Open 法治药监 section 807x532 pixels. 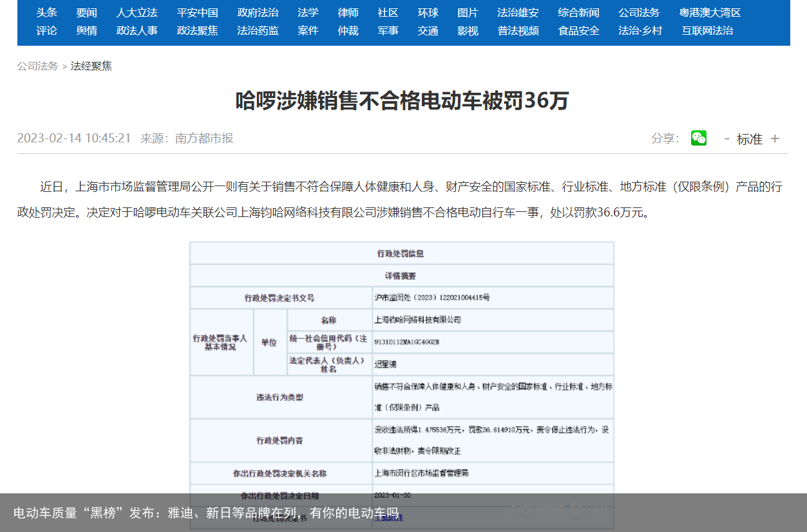pos(258,30)
